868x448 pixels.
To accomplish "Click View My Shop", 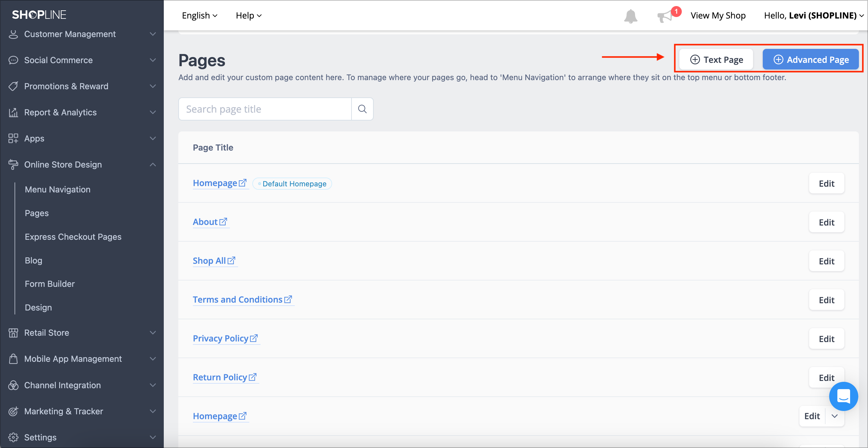I will click(718, 15).
